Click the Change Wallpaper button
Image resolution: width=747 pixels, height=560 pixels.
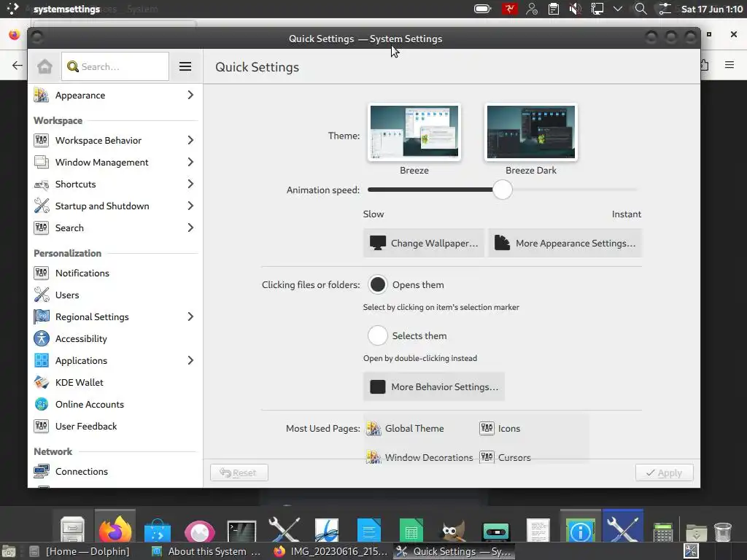point(424,243)
